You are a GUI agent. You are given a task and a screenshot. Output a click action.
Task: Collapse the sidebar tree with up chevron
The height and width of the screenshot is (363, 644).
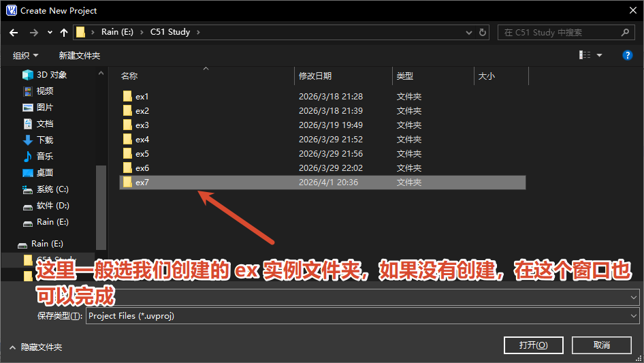click(101, 73)
